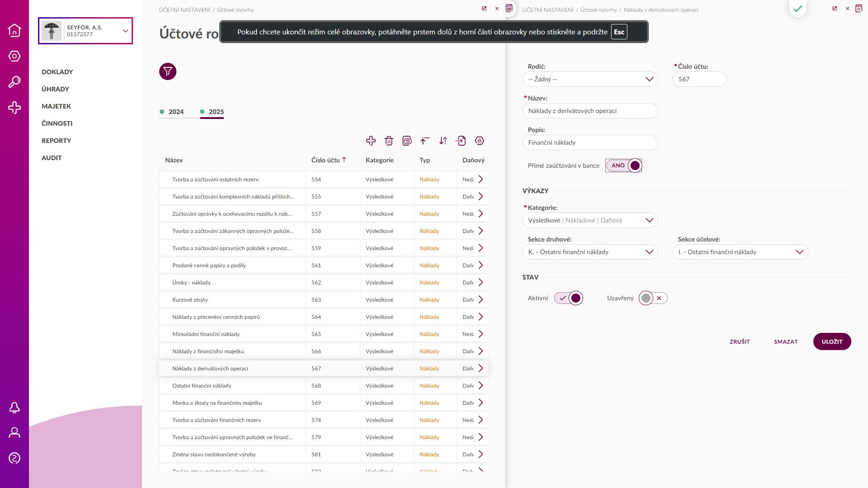
Task: Click the add account plus icon in table toolbar
Action: (371, 141)
